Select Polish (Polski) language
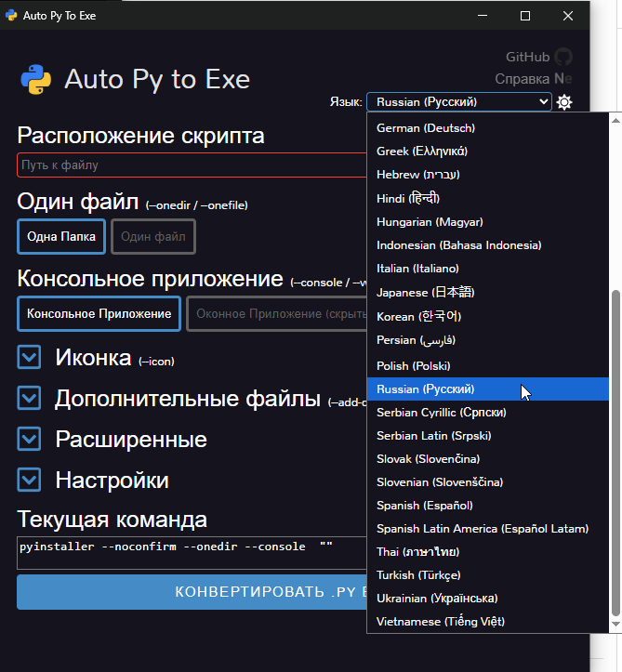The image size is (622, 672). tap(488, 366)
